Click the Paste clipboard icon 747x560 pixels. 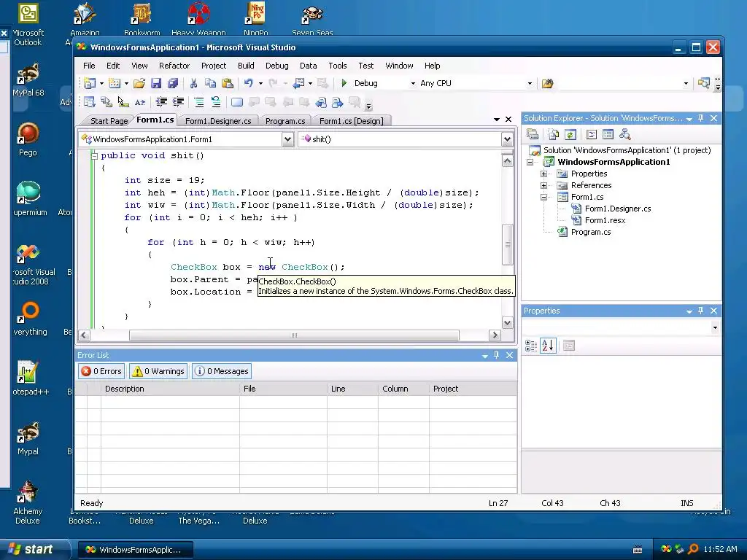coord(228,83)
